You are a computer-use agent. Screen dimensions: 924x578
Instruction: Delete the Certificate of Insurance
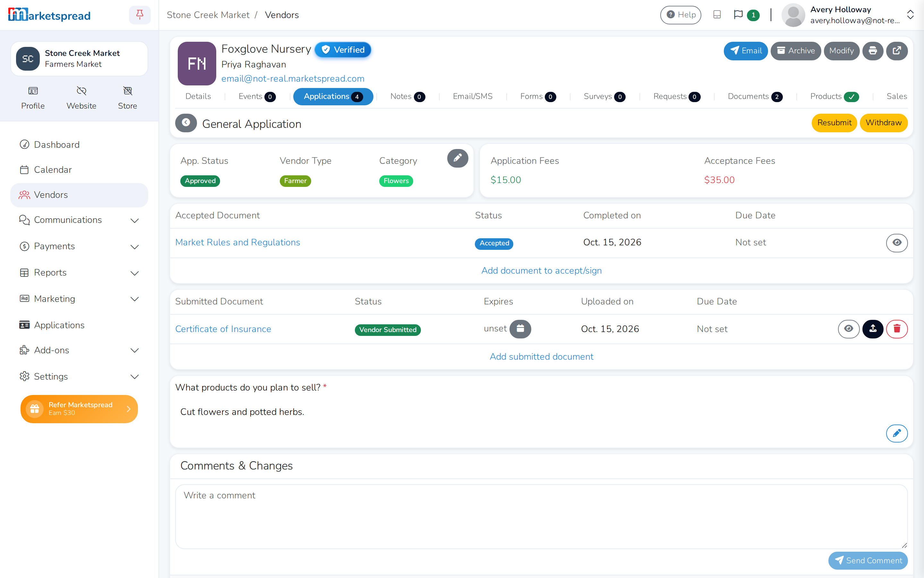pyautogui.click(x=897, y=329)
